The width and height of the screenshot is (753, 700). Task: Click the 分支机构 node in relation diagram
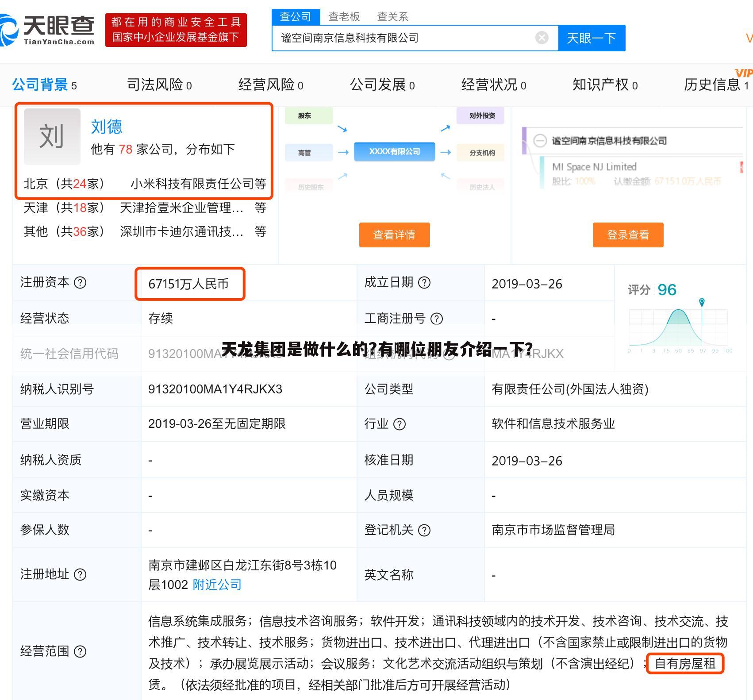[x=480, y=153]
